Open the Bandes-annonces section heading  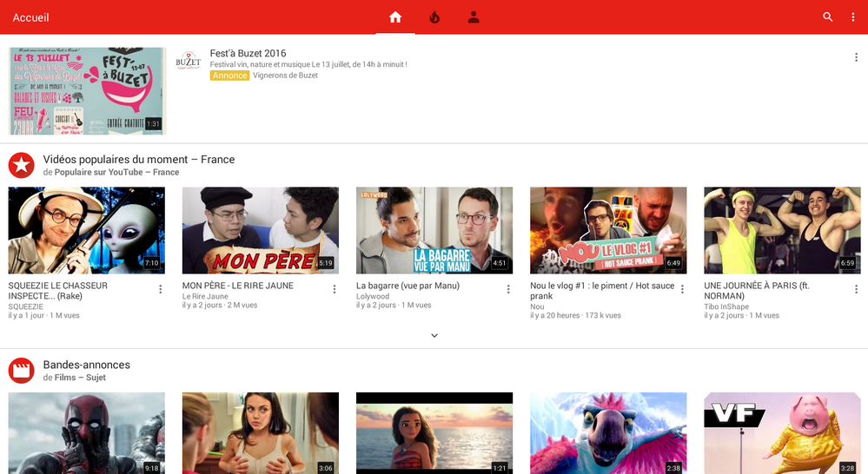86,365
